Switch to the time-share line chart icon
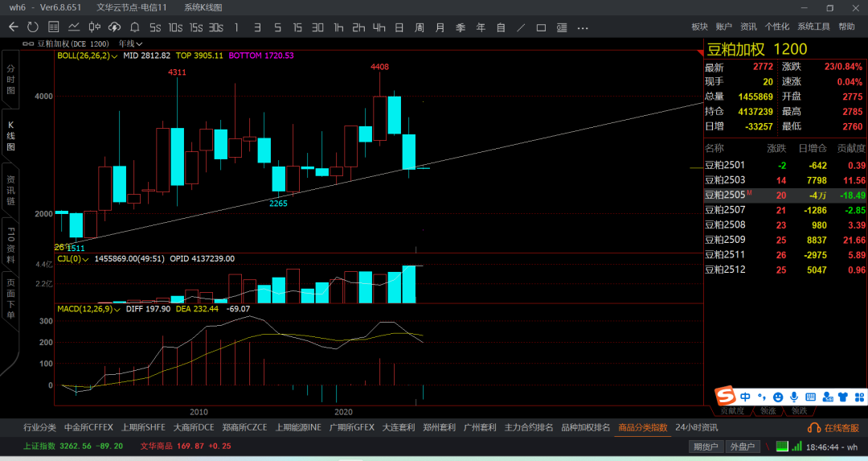 tap(74, 27)
